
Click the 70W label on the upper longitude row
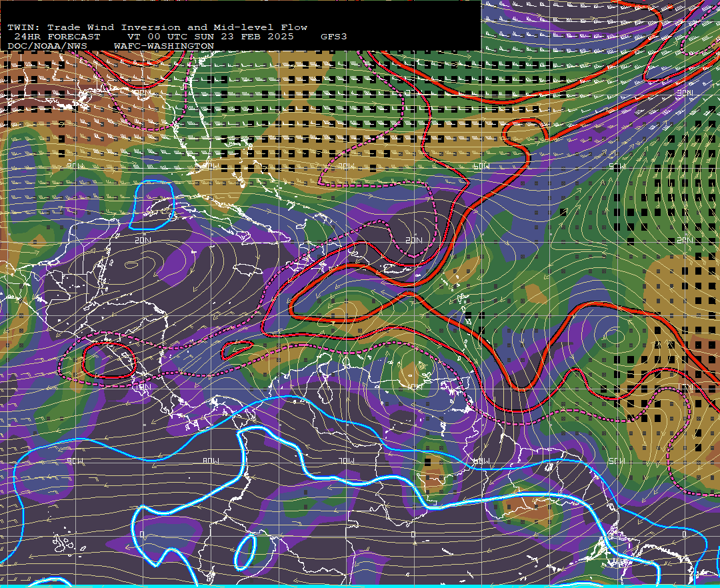(347, 166)
